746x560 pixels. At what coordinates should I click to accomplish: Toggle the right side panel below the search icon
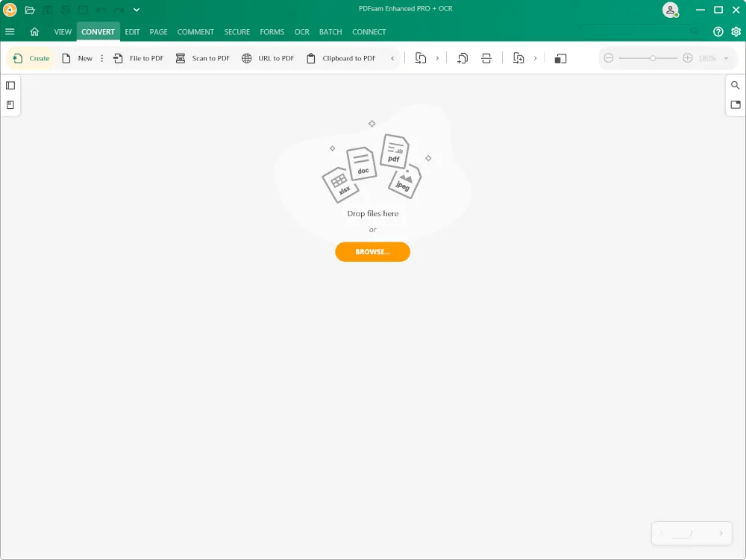736,105
